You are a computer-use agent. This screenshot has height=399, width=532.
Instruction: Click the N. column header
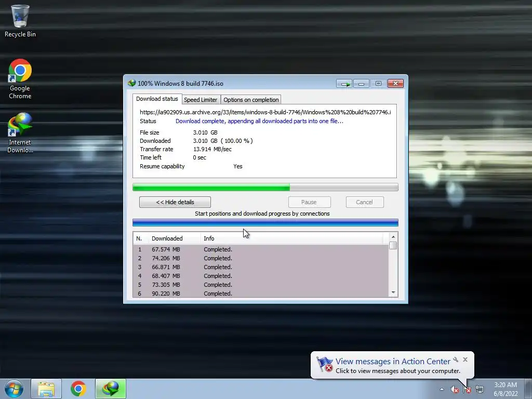(x=141, y=238)
